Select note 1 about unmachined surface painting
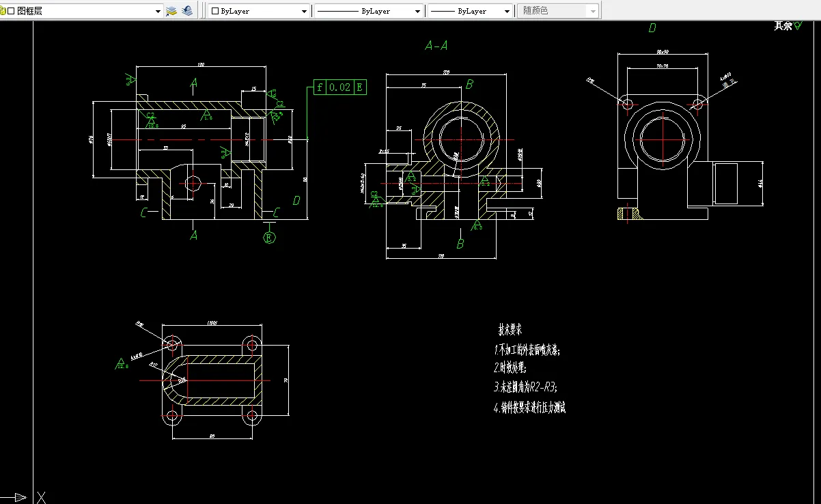This screenshot has width=821, height=504. click(527, 350)
